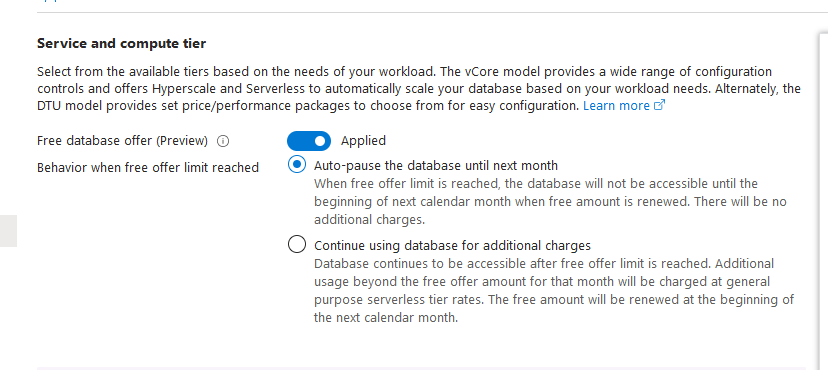The image size is (828, 370).
Task: Click the 'Continue using database for additional charges' label
Action: 452,245
